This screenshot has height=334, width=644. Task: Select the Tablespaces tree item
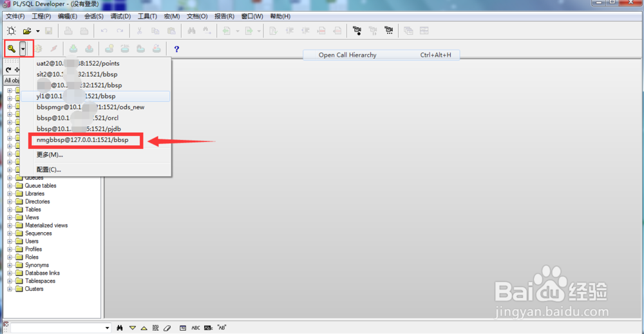pos(40,281)
